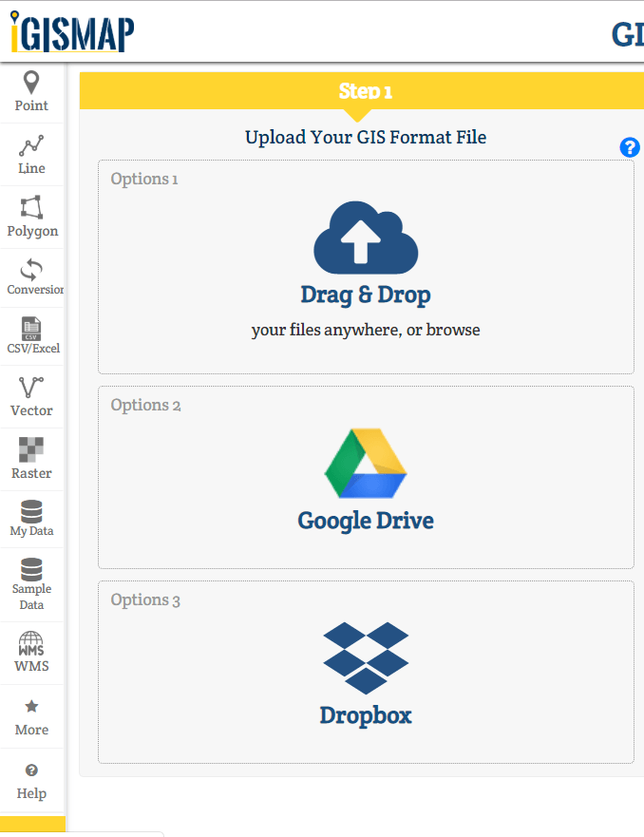The height and width of the screenshot is (837, 644).
Task: Select the Raster sidebar item
Action: coord(31,460)
